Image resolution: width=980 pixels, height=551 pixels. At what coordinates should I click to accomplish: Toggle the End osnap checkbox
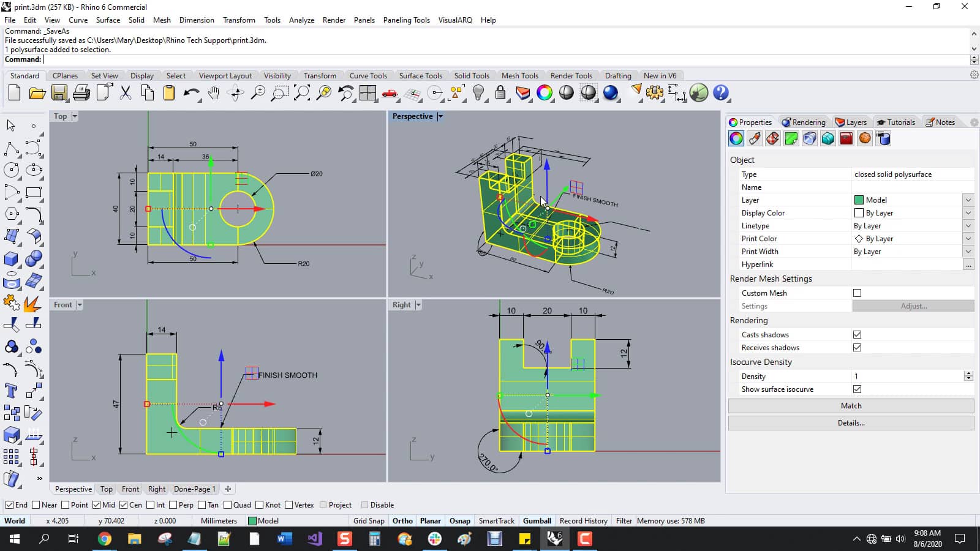[x=9, y=504]
